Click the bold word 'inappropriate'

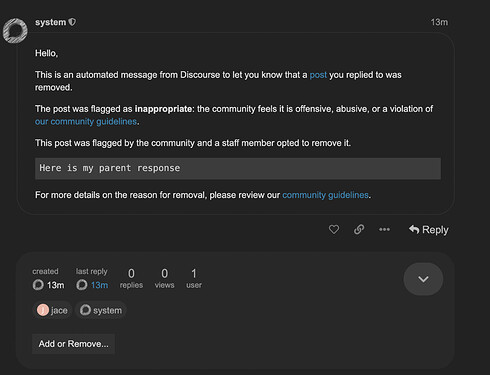click(163, 109)
